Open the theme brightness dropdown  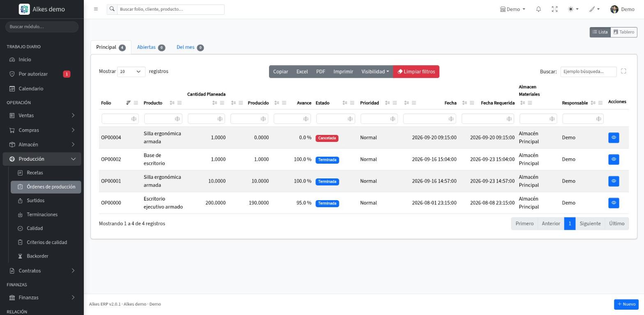click(x=573, y=9)
